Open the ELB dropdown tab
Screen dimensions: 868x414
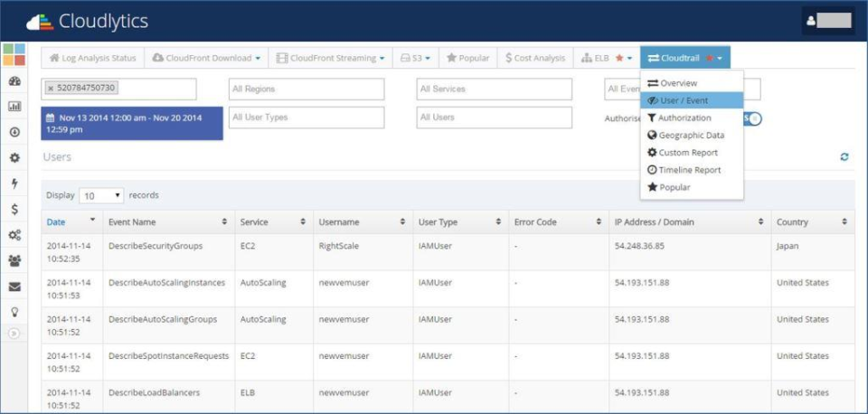pyautogui.click(x=607, y=58)
